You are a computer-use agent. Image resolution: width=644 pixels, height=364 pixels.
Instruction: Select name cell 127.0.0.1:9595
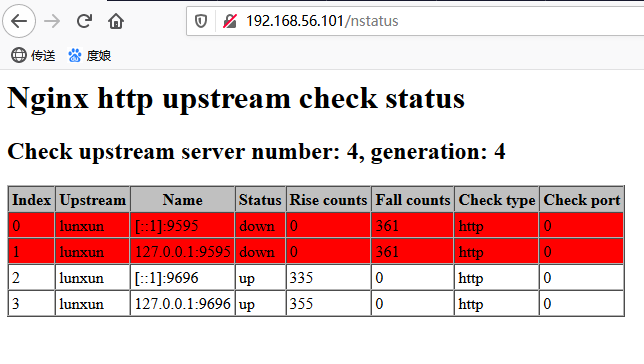tap(182, 251)
